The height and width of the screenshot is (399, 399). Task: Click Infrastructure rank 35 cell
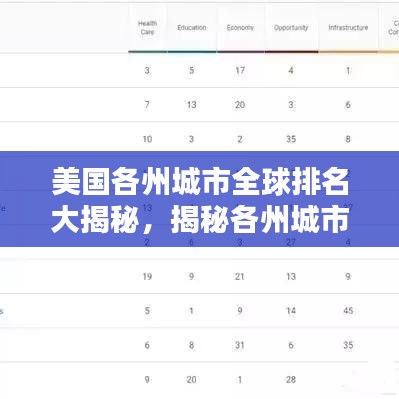[x=348, y=345]
